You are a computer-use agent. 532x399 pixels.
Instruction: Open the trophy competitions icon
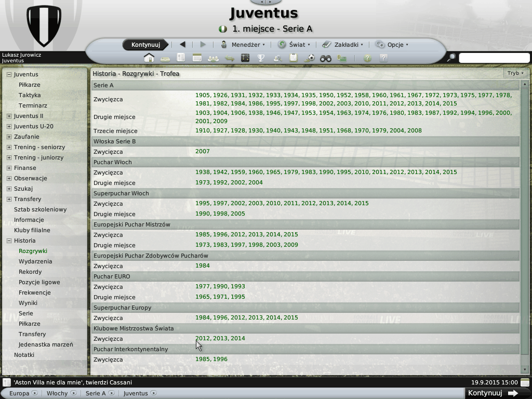261,58
